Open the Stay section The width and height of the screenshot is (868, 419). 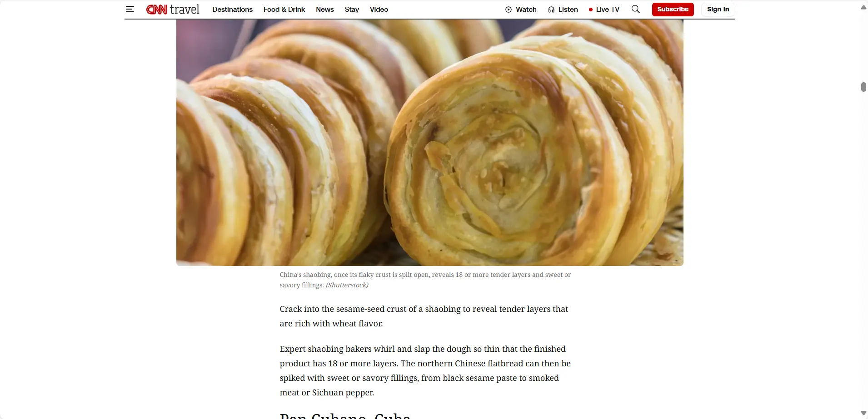352,10
